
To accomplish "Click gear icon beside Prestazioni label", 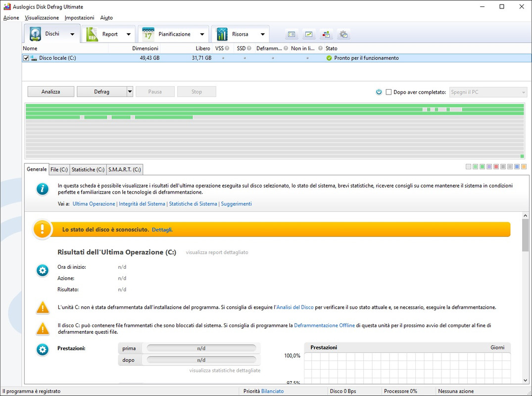I will pos(43,349).
